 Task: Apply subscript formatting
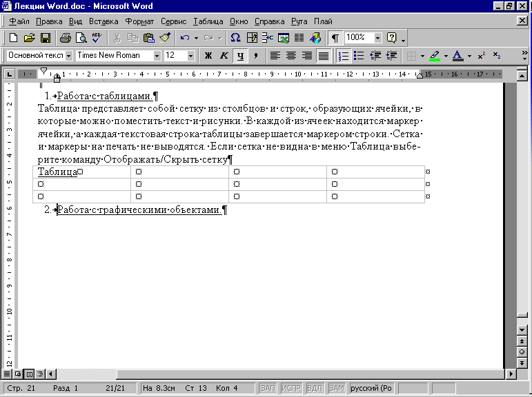pyautogui.click(x=497, y=56)
